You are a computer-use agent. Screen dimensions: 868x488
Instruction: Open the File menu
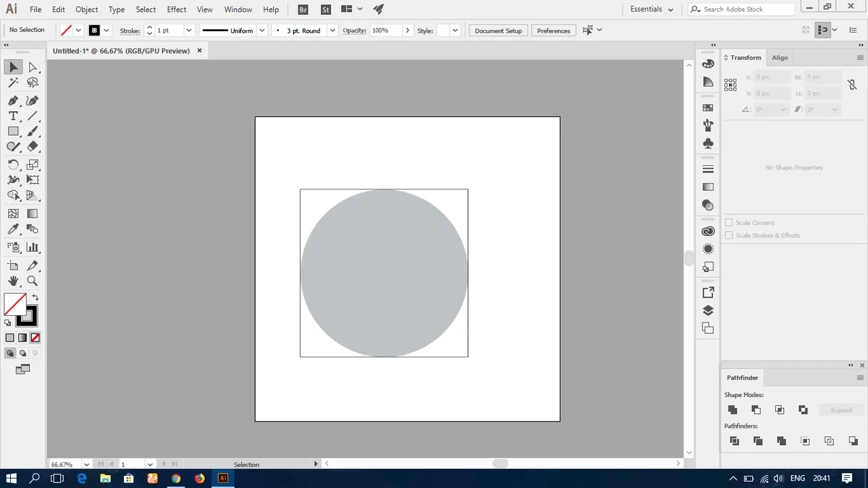click(35, 9)
